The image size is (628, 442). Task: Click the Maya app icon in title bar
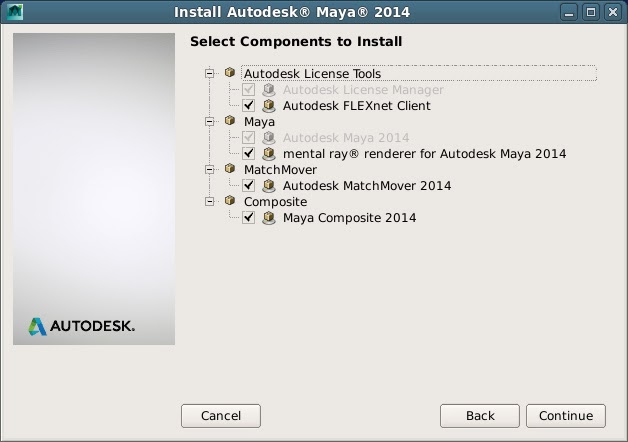[x=15, y=12]
